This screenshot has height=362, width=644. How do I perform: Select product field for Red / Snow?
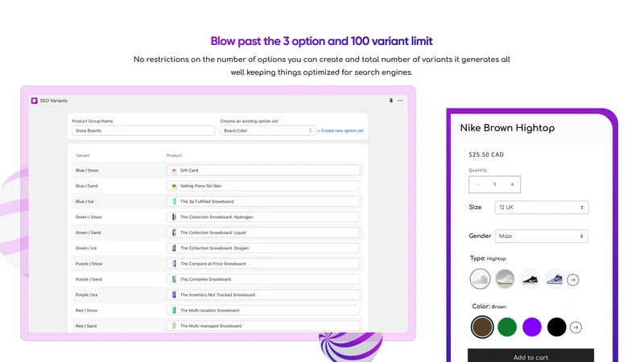pos(263,311)
